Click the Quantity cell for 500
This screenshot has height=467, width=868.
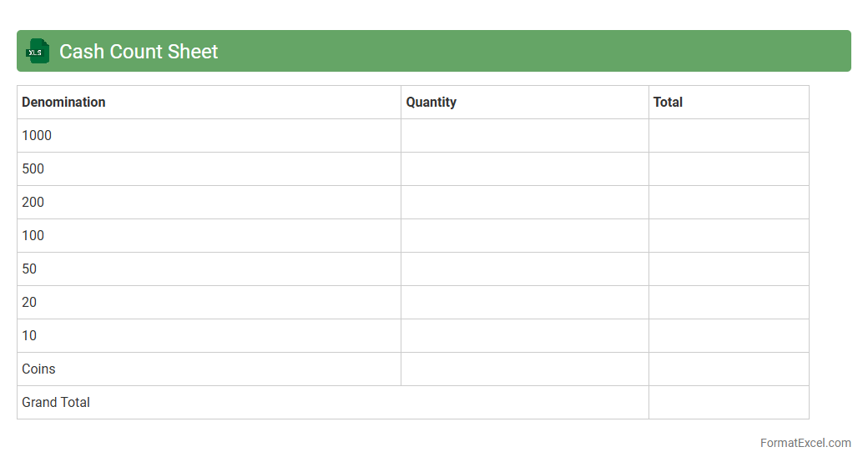click(524, 168)
